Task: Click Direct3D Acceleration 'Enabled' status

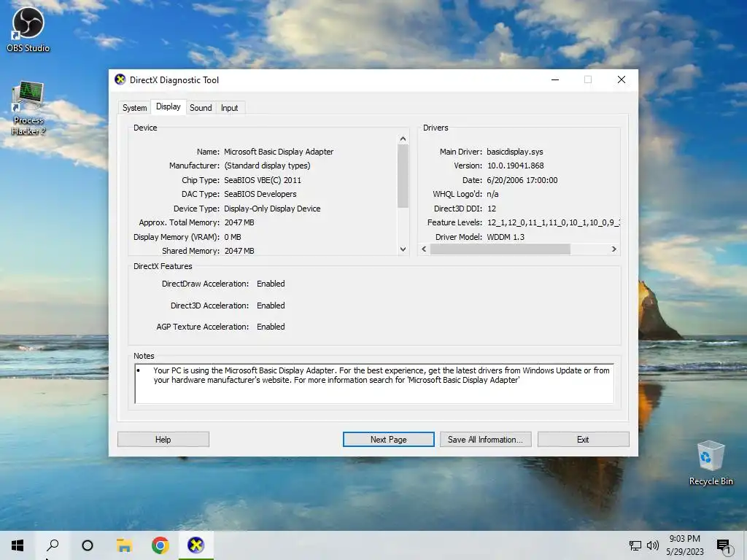Action: click(271, 306)
